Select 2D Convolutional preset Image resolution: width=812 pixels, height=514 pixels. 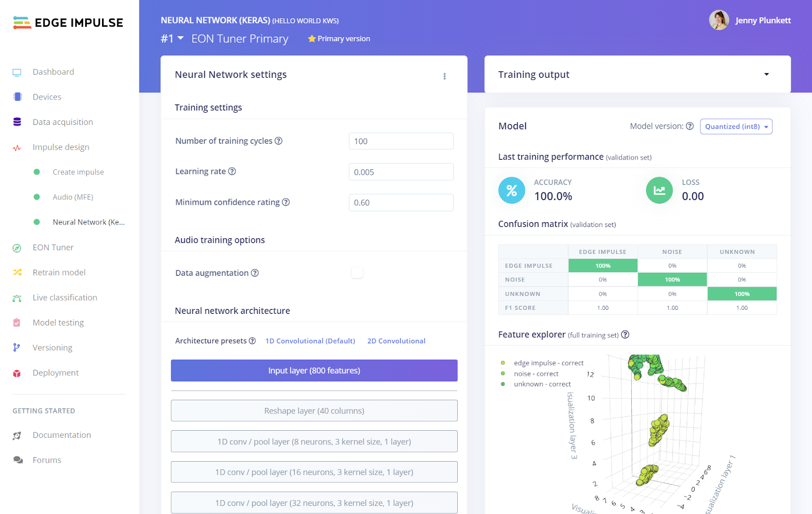pos(396,341)
